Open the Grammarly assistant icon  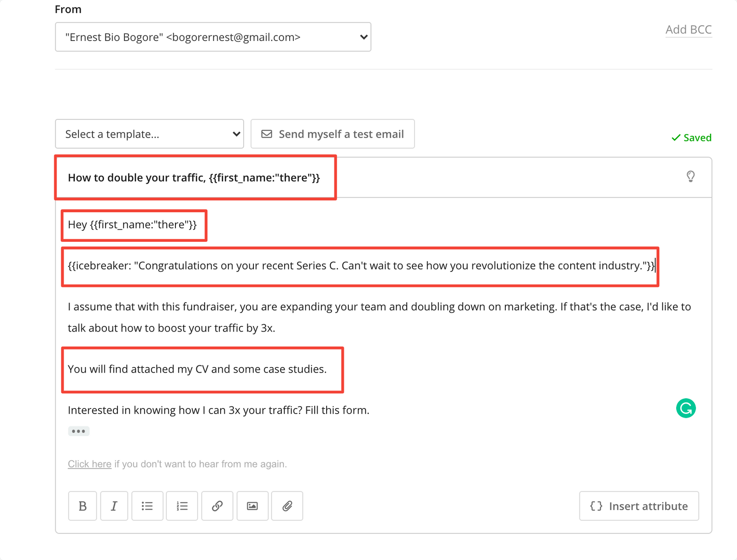pos(685,408)
